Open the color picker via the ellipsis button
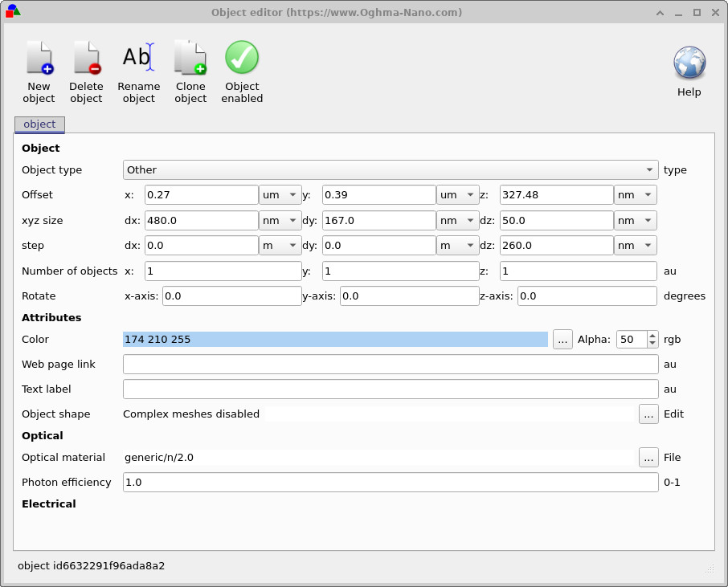The width and height of the screenshot is (728, 587). click(x=562, y=339)
